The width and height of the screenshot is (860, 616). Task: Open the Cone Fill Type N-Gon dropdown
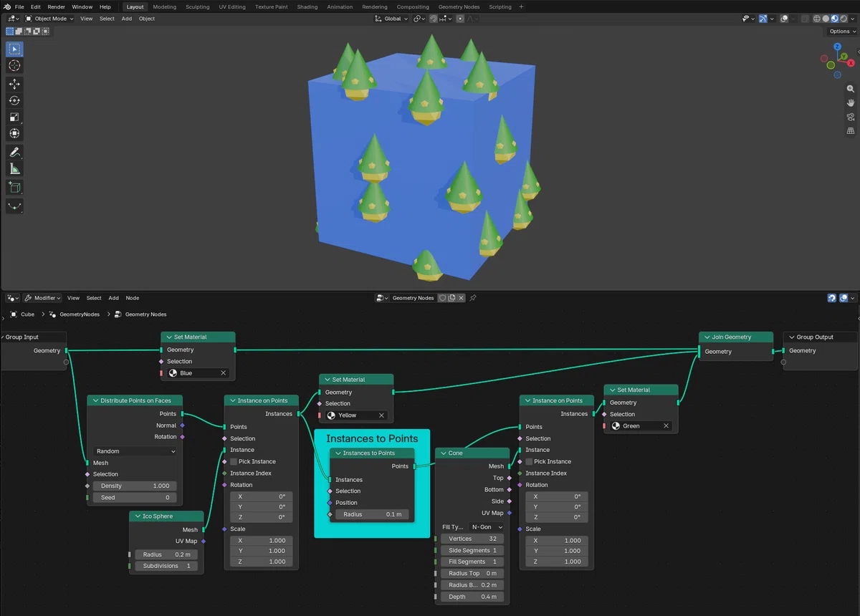(x=487, y=527)
